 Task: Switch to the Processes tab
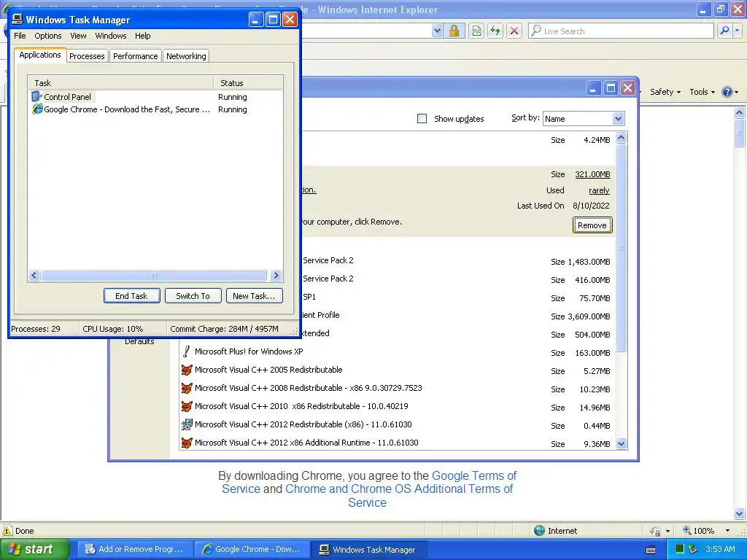(x=87, y=56)
